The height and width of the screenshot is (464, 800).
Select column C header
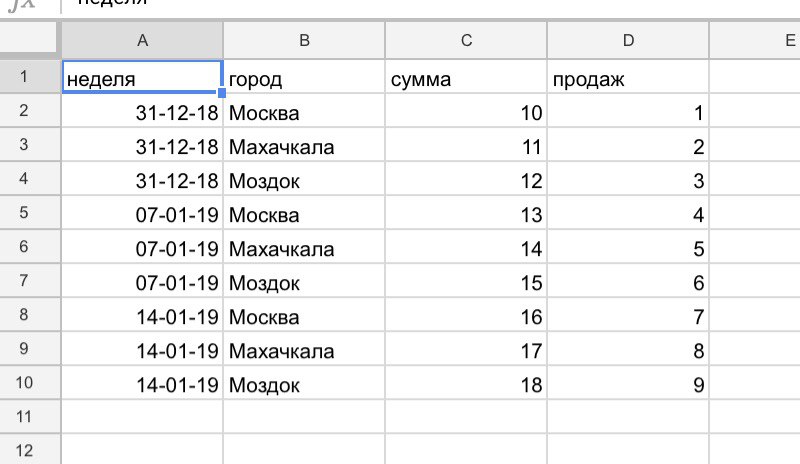click(466, 40)
